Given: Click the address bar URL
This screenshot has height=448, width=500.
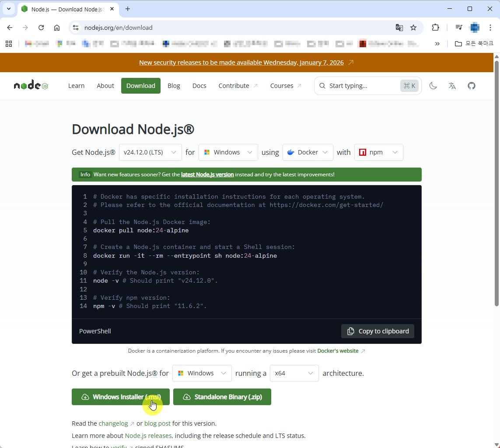Looking at the screenshot, I should [118, 28].
